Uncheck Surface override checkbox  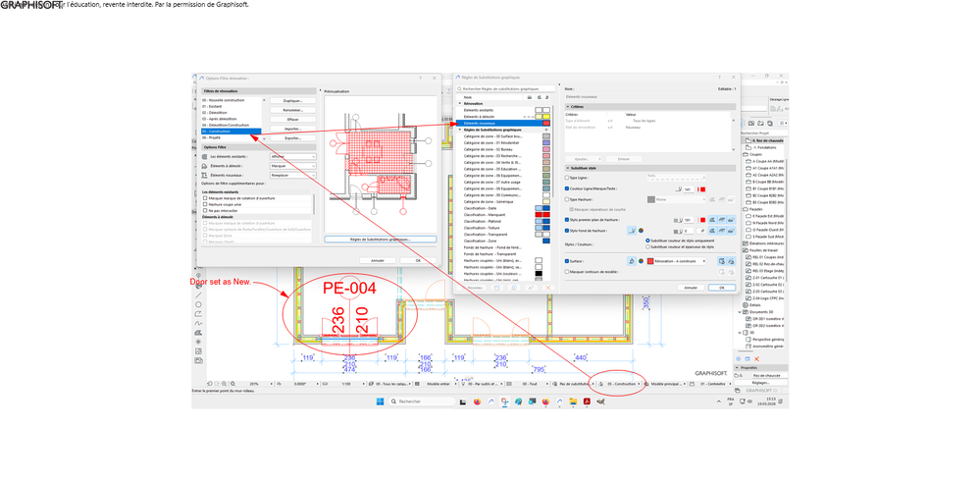click(x=567, y=261)
